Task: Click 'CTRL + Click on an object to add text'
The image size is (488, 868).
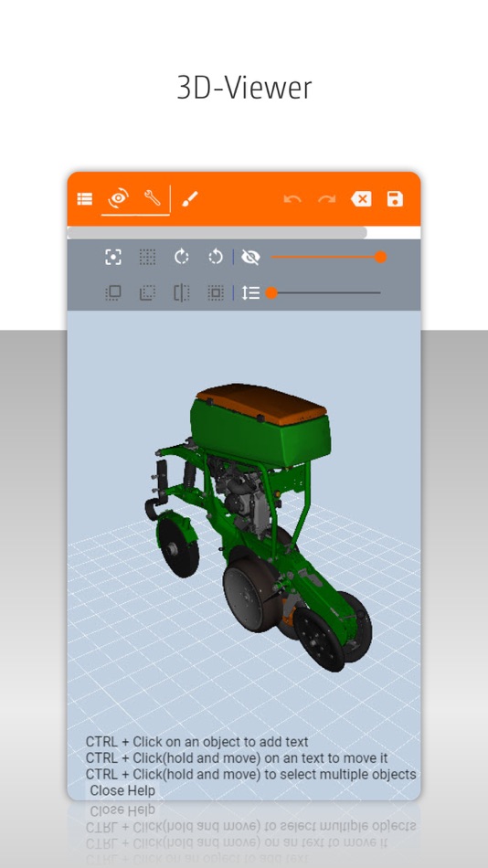Action: 197,742
